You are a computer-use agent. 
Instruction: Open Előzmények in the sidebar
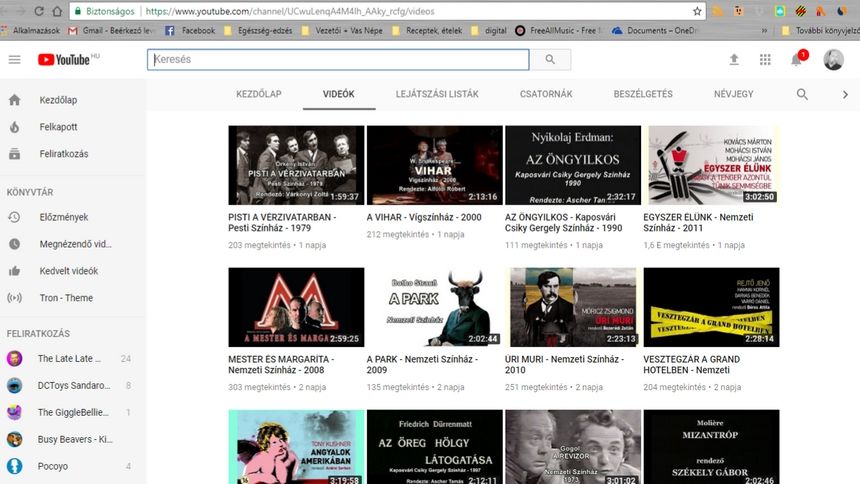coord(63,217)
